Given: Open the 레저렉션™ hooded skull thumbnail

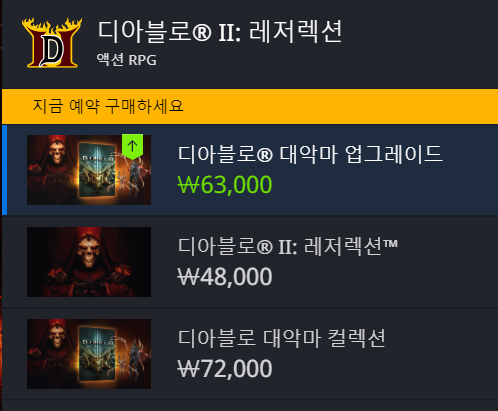Looking at the screenshot, I should click(x=89, y=262).
